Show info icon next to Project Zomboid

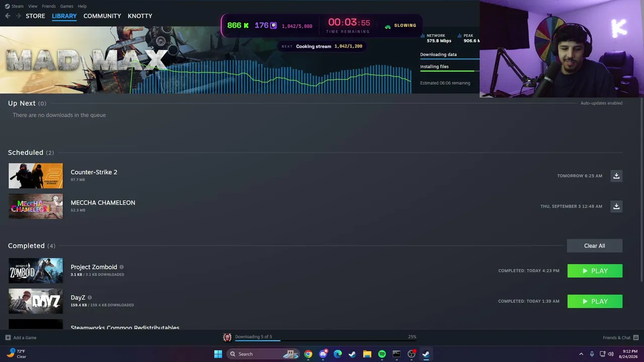point(122,267)
